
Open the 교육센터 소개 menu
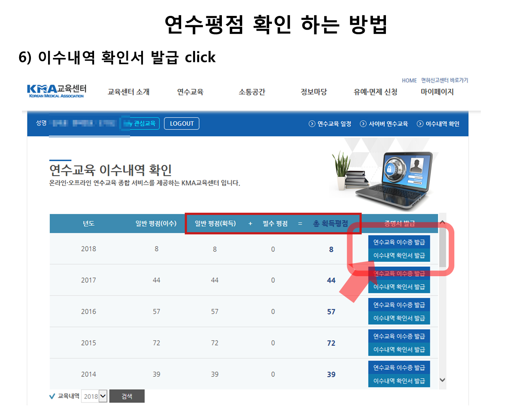coord(128,92)
